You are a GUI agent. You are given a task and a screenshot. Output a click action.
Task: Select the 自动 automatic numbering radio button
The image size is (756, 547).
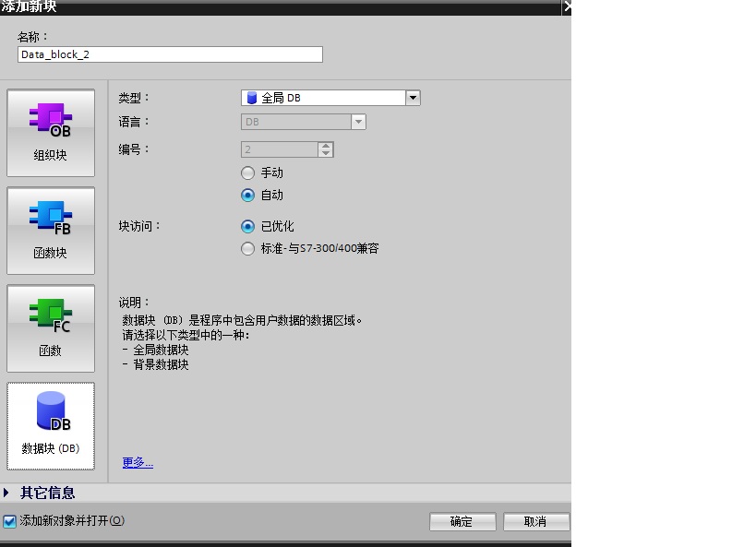pos(247,196)
